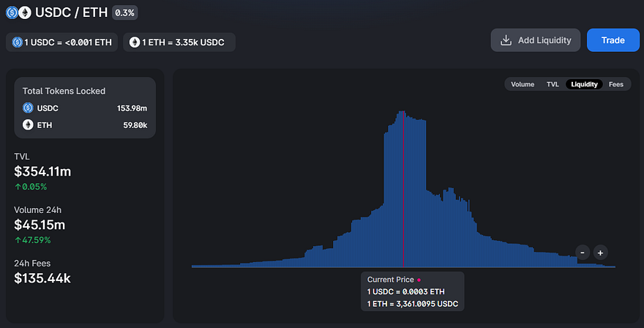Image resolution: width=644 pixels, height=328 pixels.
Task: Click the ETH locked amount 59.80k
Action: click(135, 125)
